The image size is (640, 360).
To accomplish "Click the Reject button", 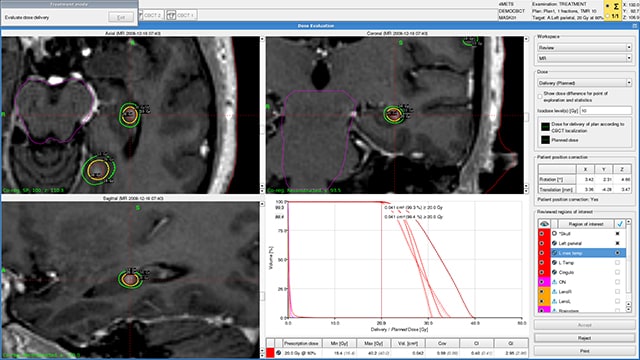I will pyautogui.click(x=584, y=338).
